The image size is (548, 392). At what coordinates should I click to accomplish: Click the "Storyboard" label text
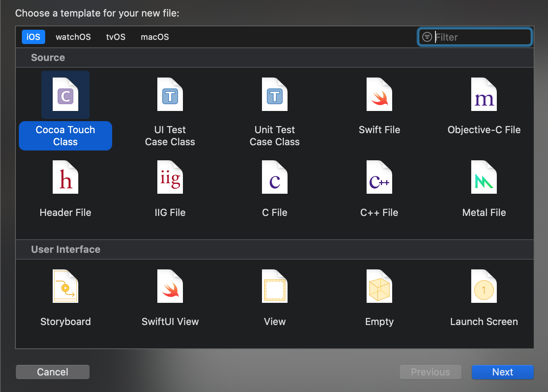tap(65, 322)
